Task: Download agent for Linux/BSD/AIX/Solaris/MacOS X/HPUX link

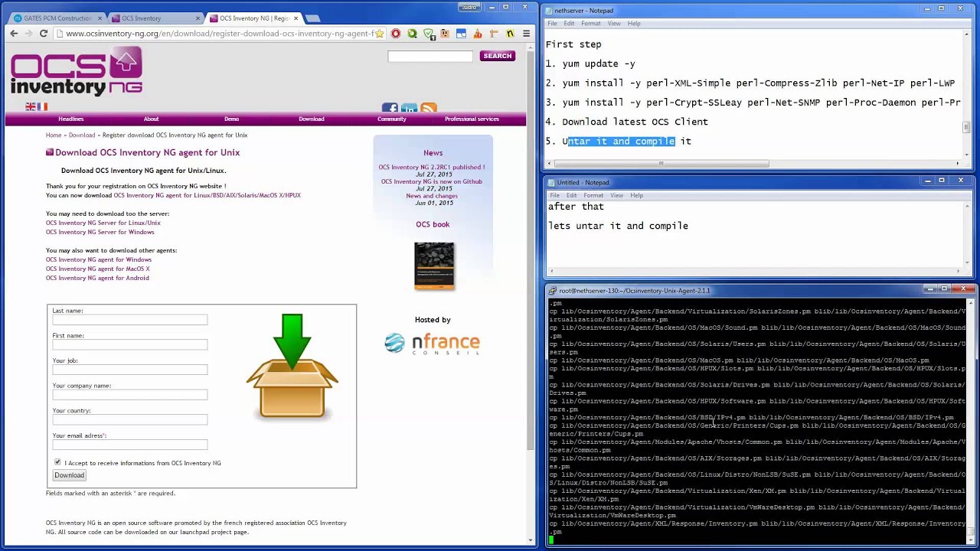Action: coord(207,195)
